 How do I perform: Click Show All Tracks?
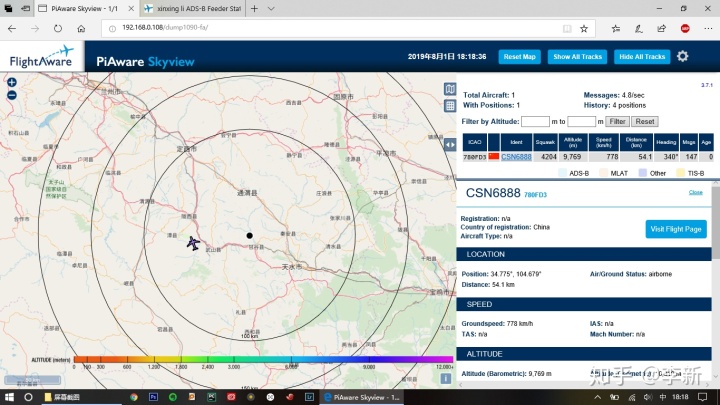[577, 56]
